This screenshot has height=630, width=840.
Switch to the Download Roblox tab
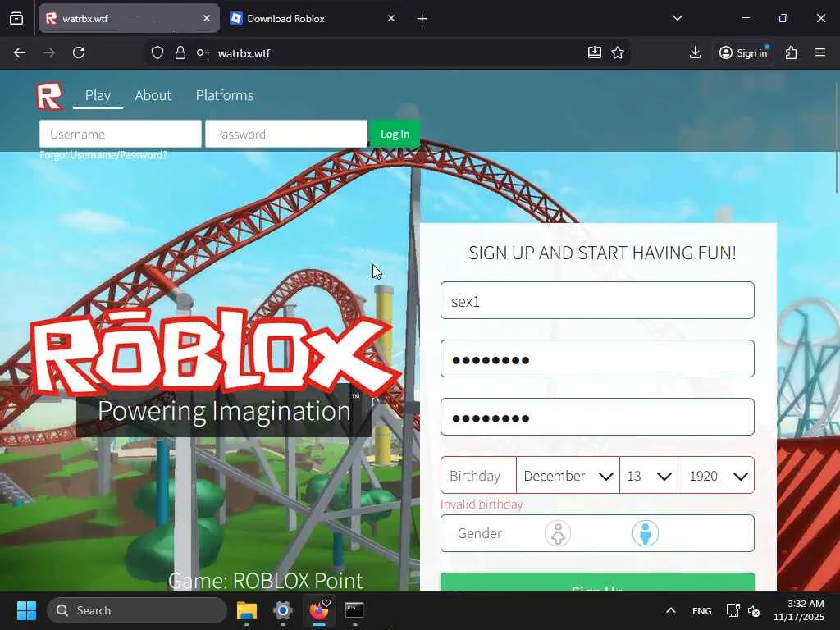(x=313, y=18)
